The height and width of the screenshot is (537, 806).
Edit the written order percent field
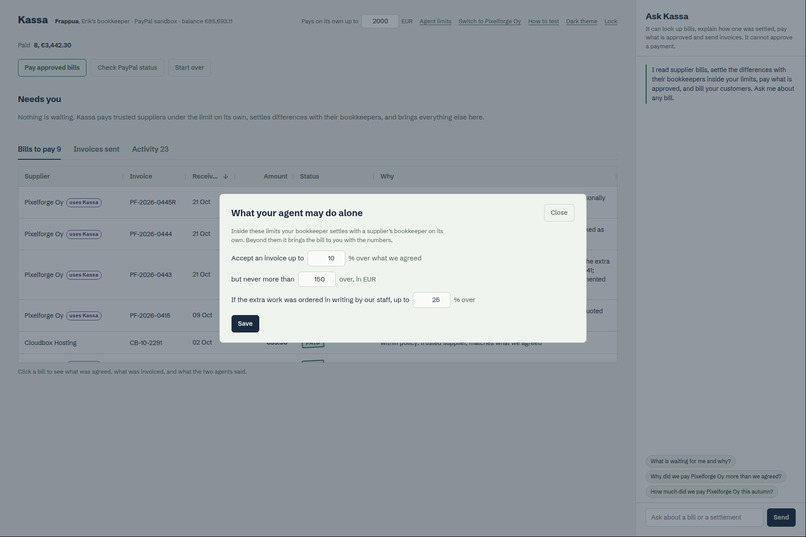click(x=431, y=300)
